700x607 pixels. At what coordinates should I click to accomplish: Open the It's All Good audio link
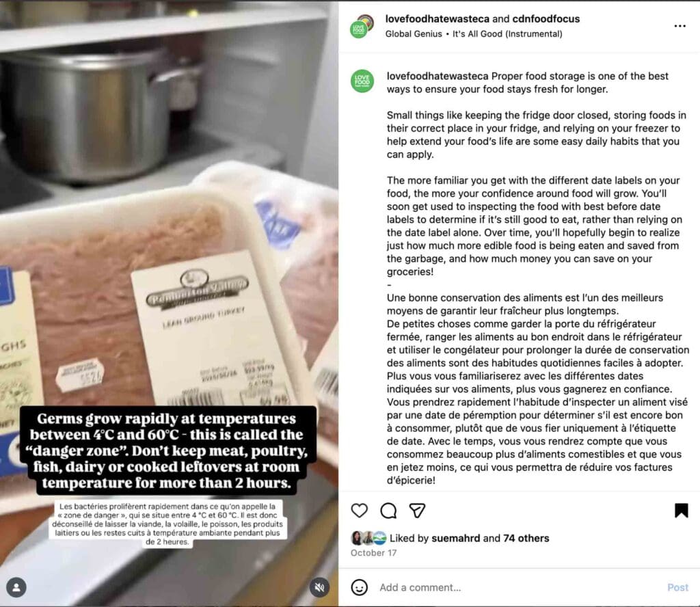[507, 34]
